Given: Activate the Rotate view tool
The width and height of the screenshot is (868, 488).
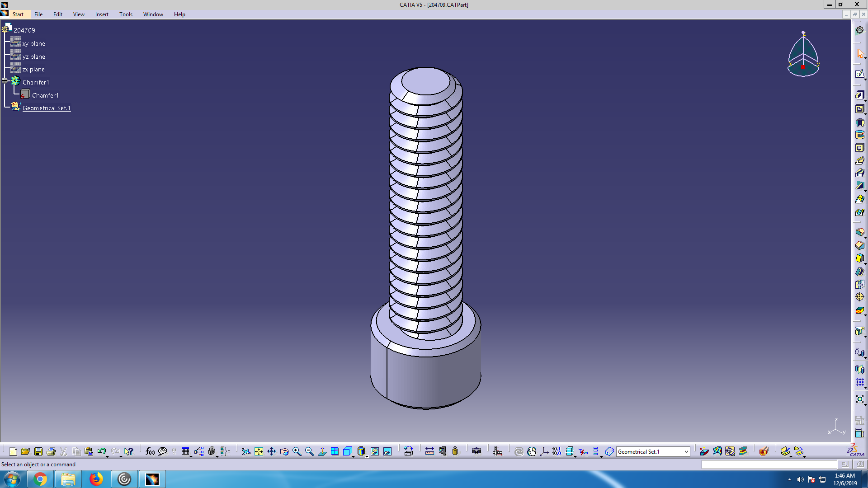Looking at the screenshot, I should pyautogui.click(x=284, y=451).
